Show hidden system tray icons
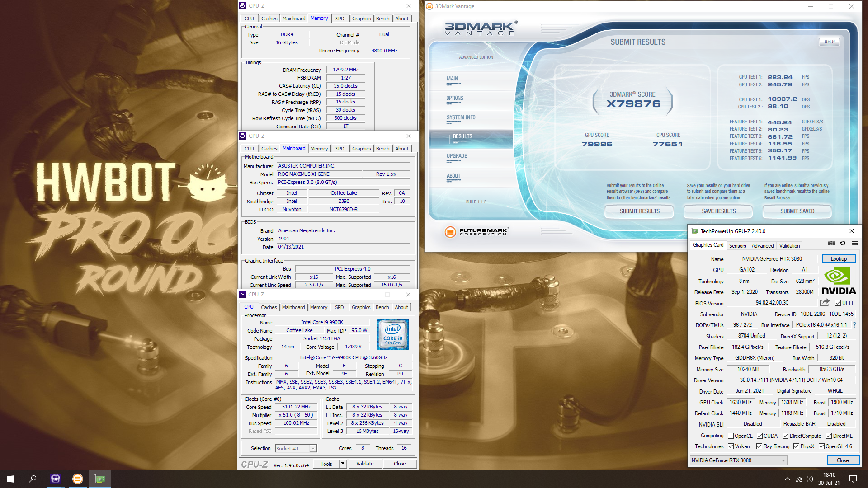 [x=788, y=479]
